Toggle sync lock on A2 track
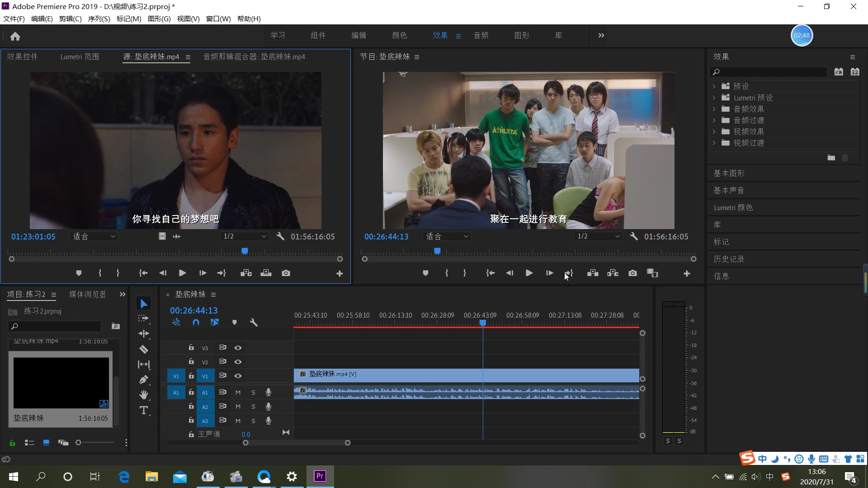 (x=222, y=406)
